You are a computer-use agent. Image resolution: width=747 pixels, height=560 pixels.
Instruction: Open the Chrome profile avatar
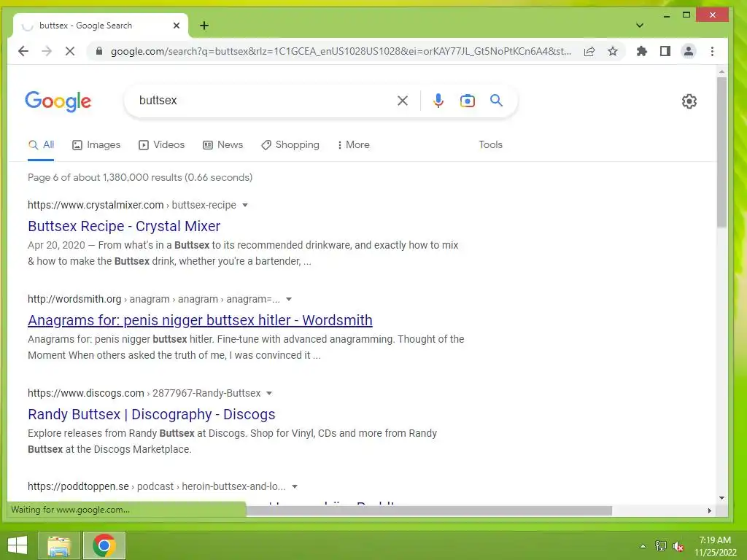pos(689,51)
